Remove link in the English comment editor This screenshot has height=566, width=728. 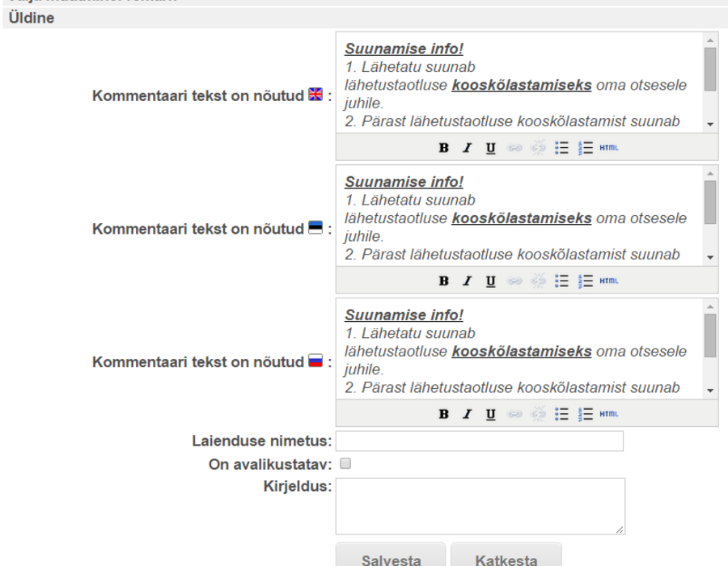click(538, 148)
